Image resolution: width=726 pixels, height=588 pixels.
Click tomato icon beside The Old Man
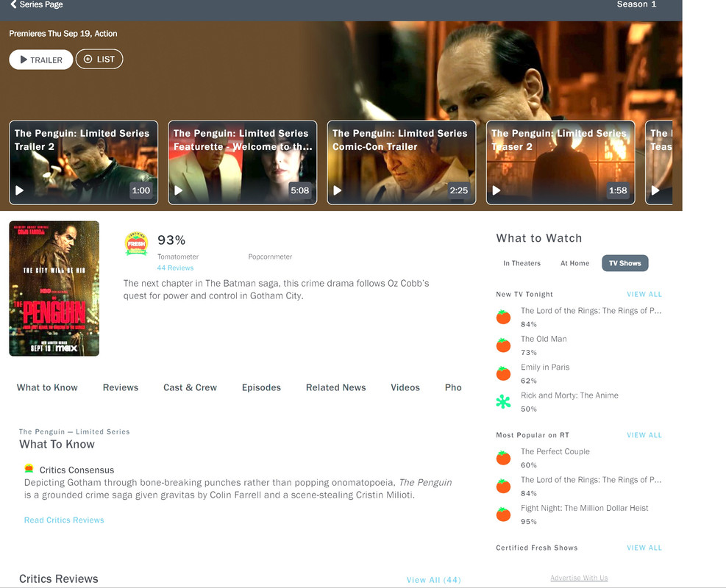[x=503, y=345]
